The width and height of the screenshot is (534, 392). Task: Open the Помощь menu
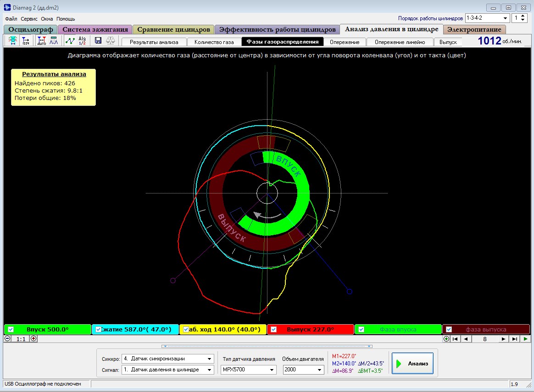click(66, 19)
